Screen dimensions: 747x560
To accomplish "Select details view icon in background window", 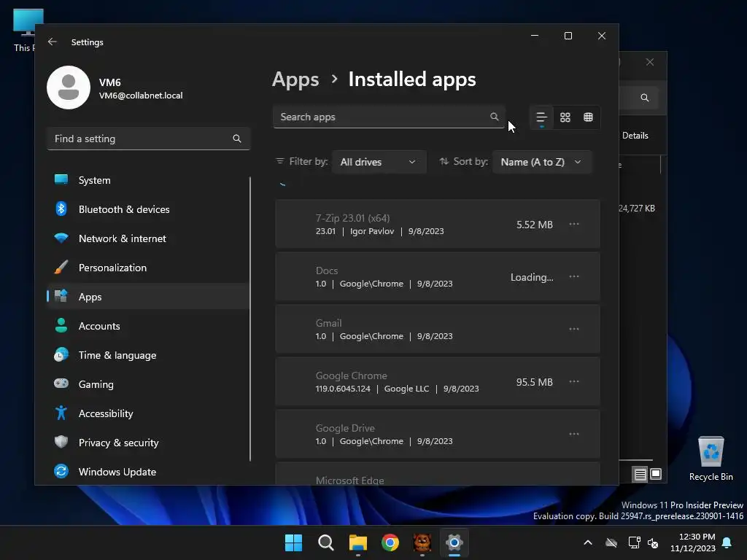I will click(640, 474).
